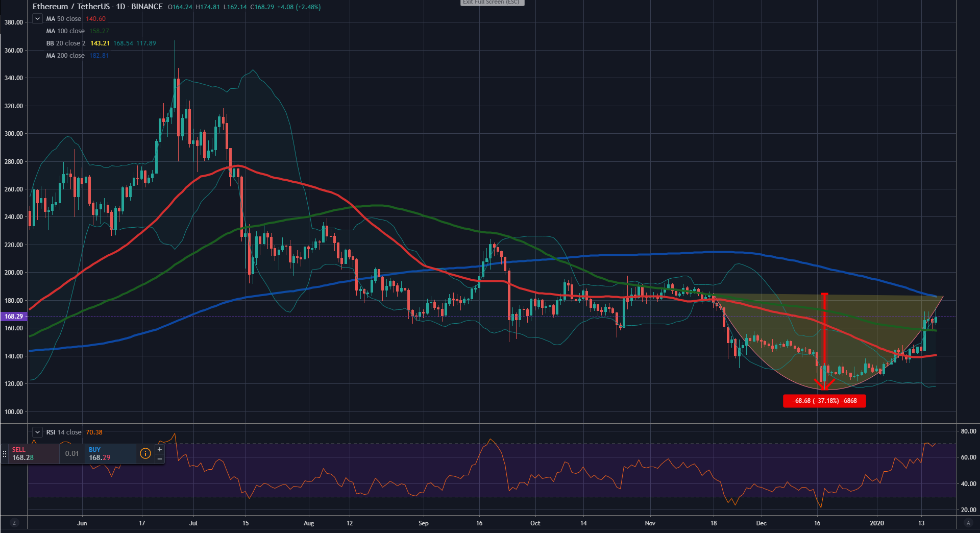Click the RSI 14 close indicator label

[x=64, y=432]
